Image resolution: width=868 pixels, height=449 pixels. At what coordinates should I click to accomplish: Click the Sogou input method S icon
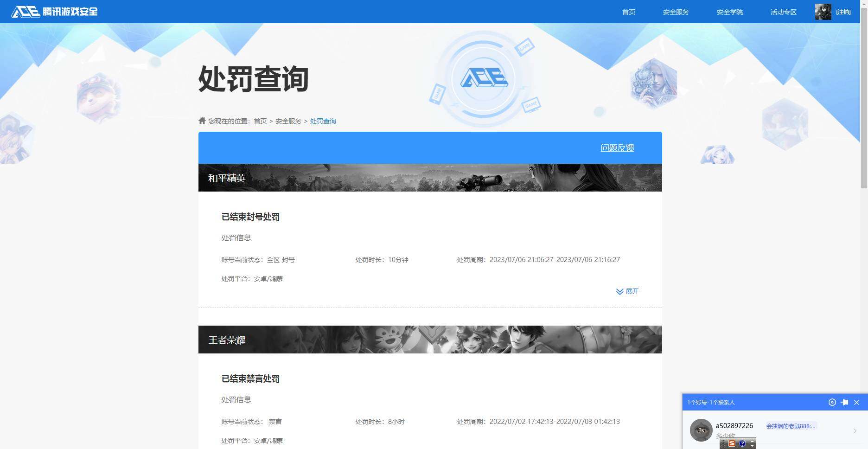click(x=732, y=443)
